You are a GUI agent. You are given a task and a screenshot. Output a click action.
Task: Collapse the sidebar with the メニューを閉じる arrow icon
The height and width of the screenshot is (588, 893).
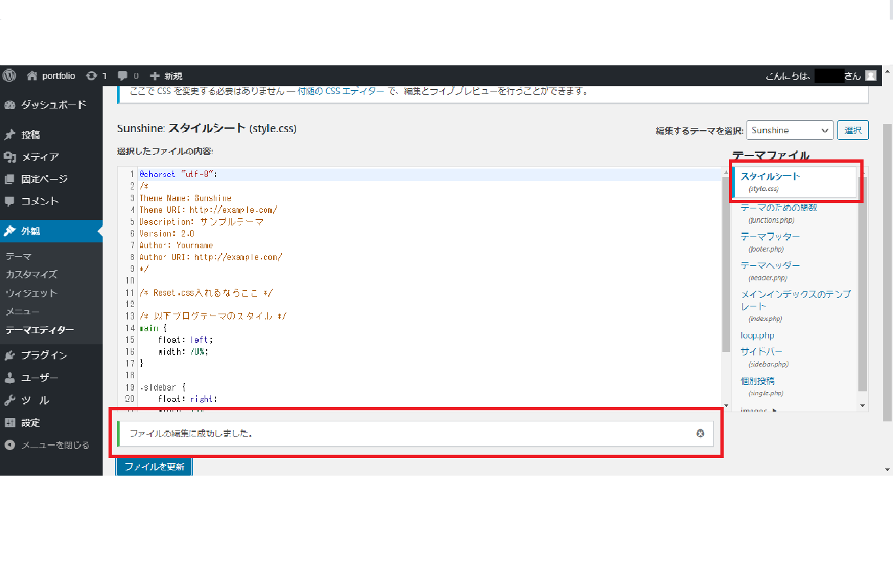click(10, 445)
